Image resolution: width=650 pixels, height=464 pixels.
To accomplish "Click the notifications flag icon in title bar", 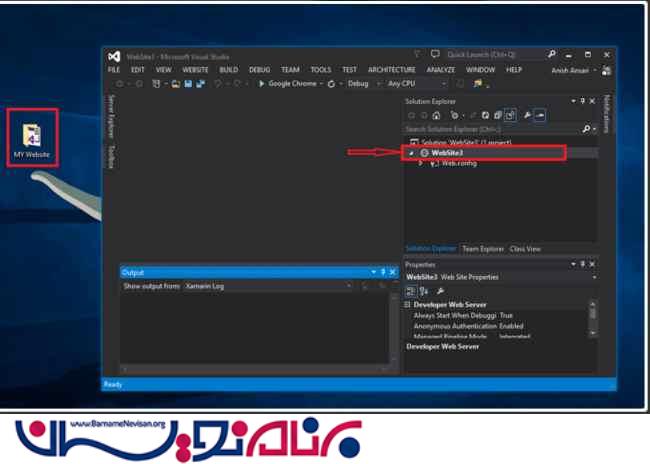I will tap(417, 54).
